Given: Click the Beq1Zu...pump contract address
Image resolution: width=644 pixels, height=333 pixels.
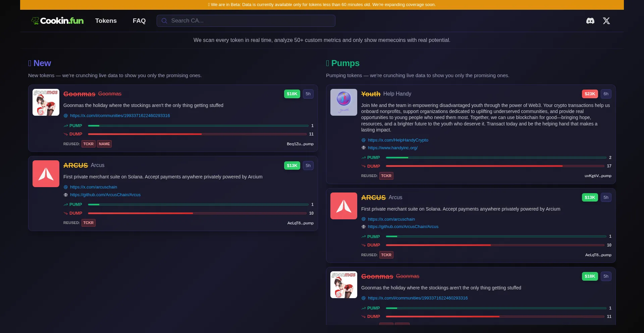Looking at the screenshot, I should [300, 144].
